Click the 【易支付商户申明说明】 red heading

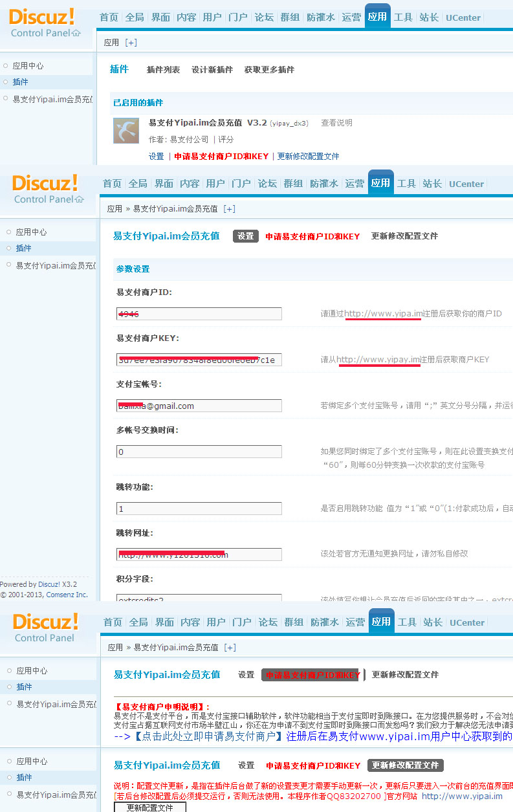coord(162,707)
